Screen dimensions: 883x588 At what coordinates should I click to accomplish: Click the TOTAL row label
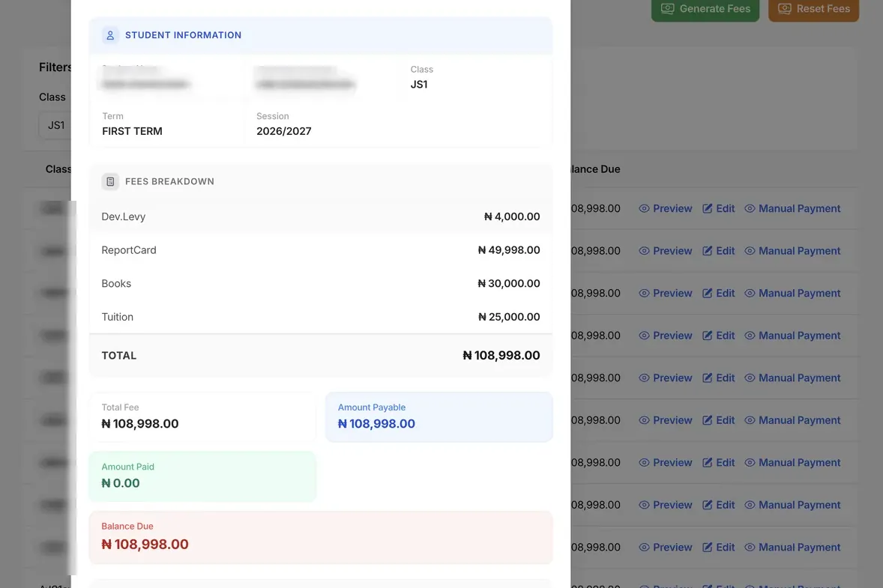pos(119,356)
